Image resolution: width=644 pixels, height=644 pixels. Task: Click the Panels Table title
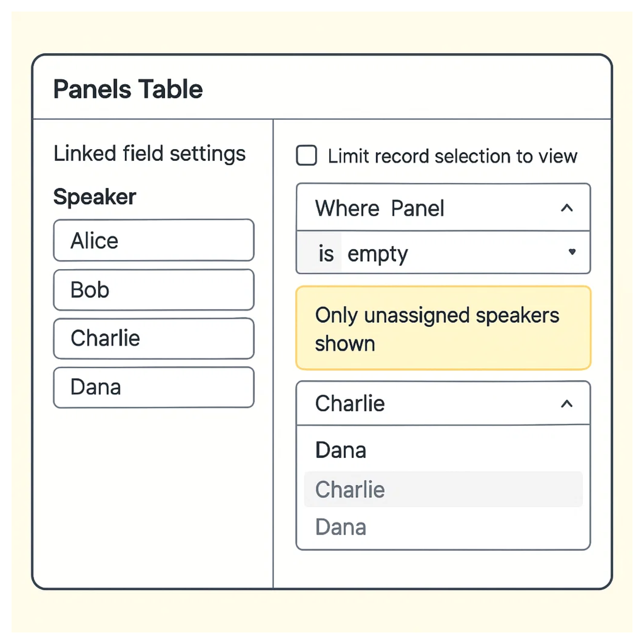(128, 89)
